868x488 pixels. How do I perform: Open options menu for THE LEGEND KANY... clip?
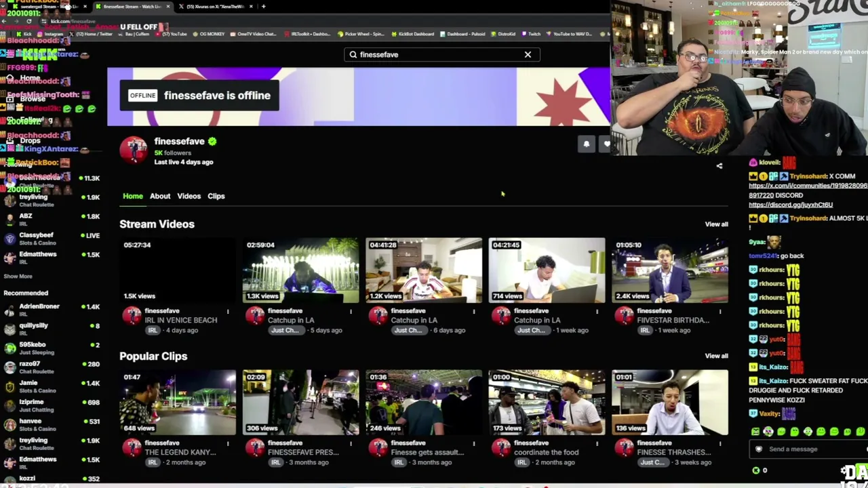tap(228, 444)
